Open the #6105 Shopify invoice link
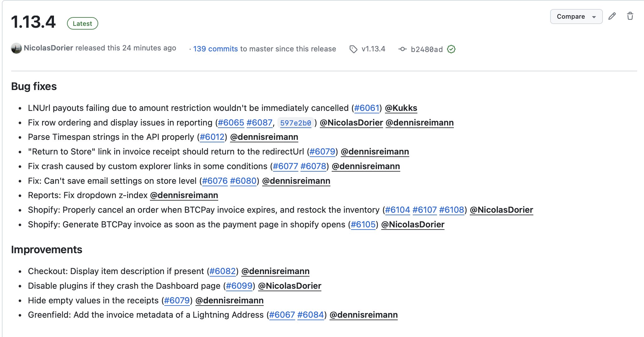 click(363, 225)
